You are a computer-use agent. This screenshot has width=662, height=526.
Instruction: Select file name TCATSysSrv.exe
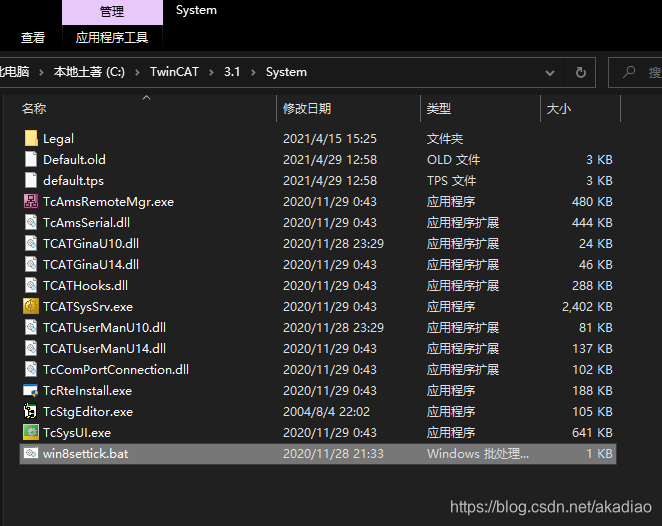tap(88, 307)
